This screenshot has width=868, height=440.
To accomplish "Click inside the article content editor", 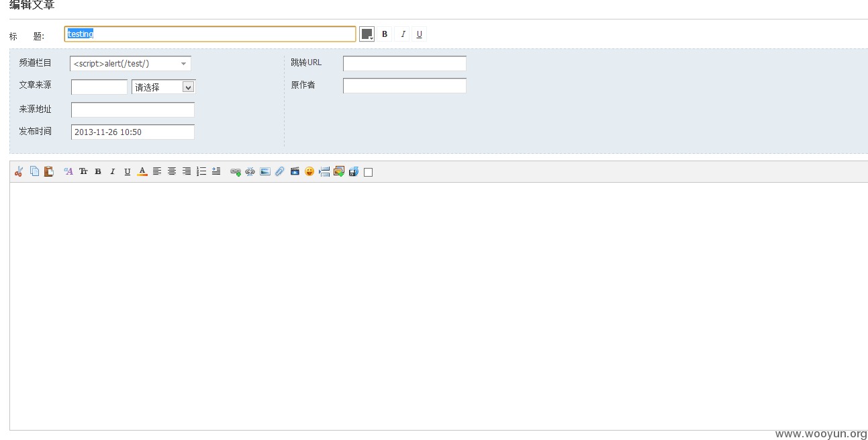I will point(439,306).
